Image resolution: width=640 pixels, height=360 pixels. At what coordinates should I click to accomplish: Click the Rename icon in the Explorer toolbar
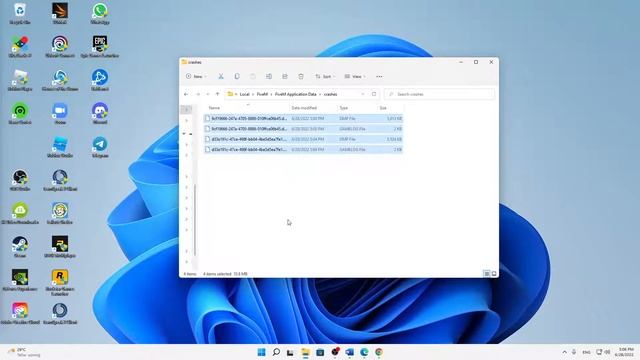(269, 76)
